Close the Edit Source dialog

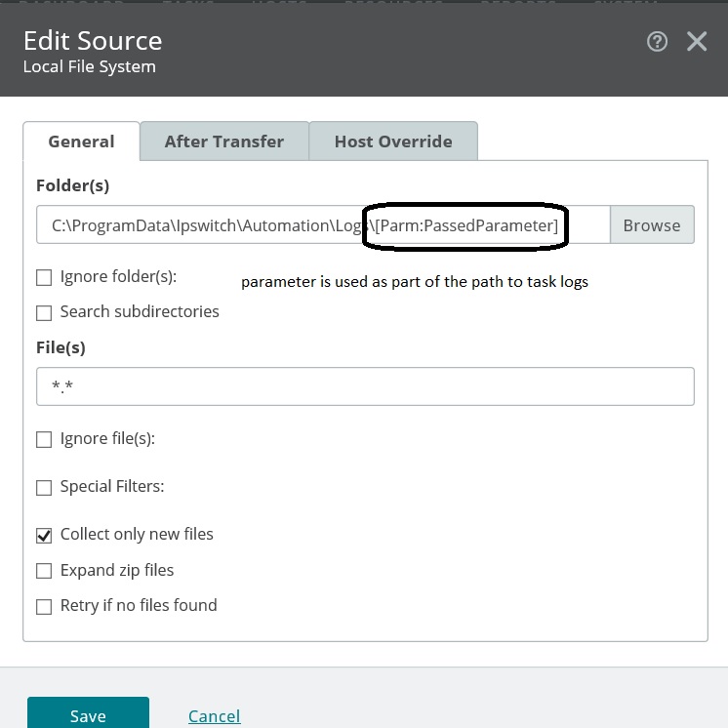point(697,41)
